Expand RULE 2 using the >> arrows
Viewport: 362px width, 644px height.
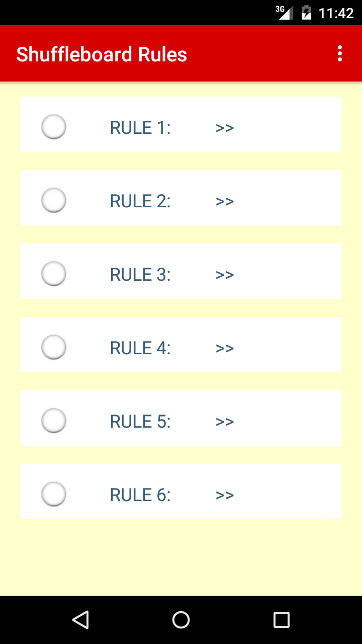coord(225,201)
